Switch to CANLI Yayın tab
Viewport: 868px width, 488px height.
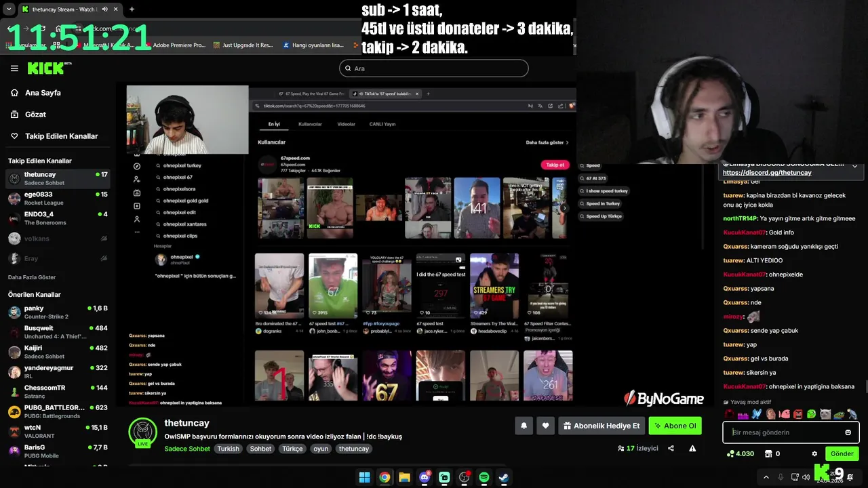click(x=382, y=124)
